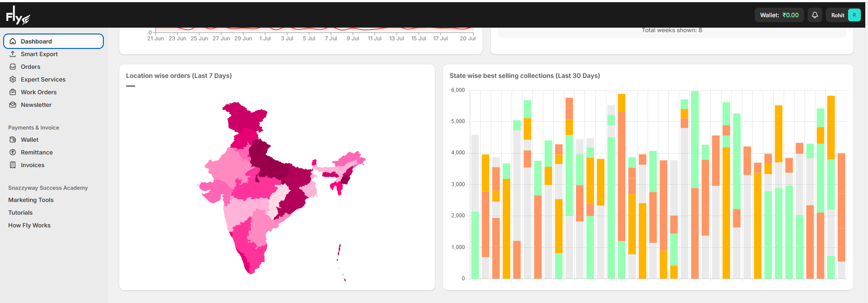Click the "Location wise orders (Last 7 Days)" title
The image size is (868, 303).
pos(179,76)
